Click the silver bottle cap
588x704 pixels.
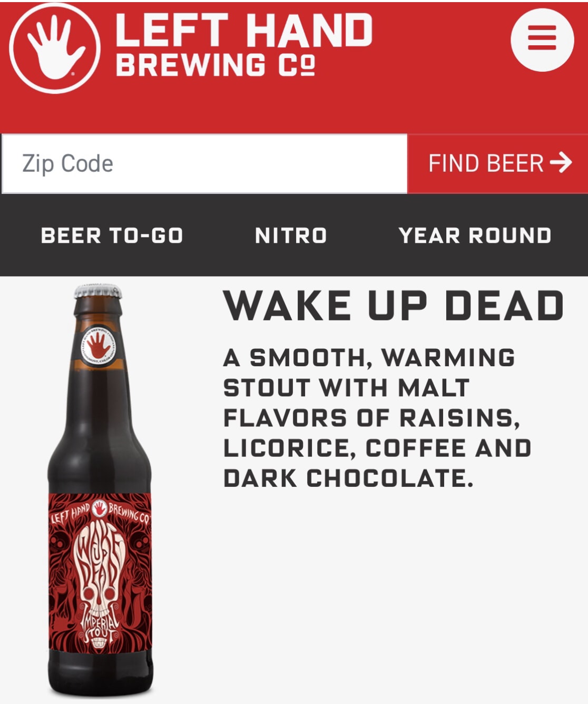[97, 292]
